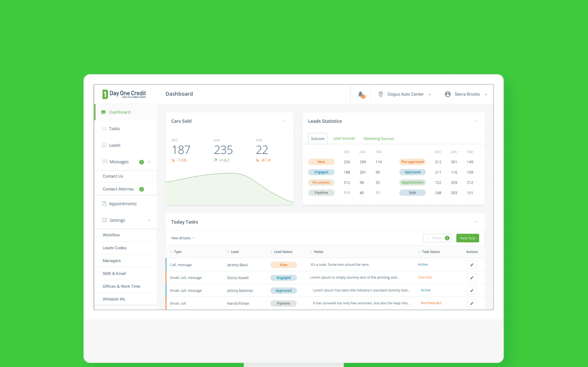Click Overdue task status

425,278
